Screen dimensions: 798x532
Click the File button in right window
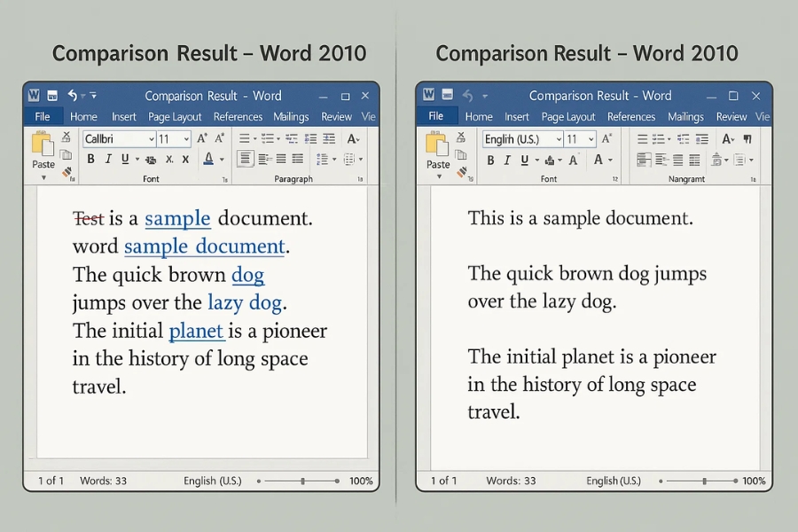pyautogui.click(x=435, y=116)
